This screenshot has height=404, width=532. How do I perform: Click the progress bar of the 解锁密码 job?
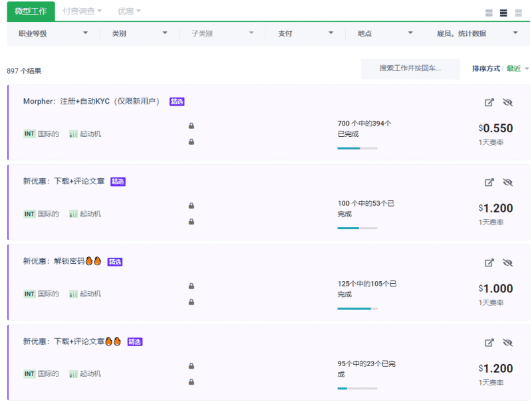pos(357,308)
